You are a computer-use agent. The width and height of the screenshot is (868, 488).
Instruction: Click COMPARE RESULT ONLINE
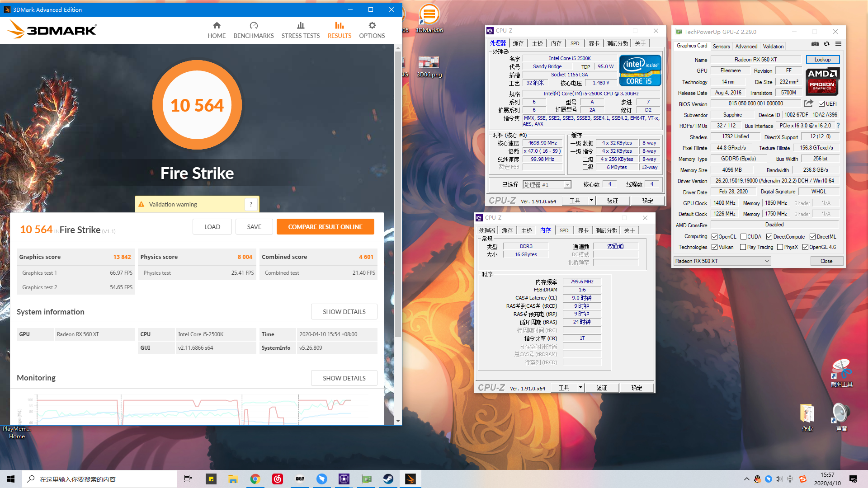[325, 227]
